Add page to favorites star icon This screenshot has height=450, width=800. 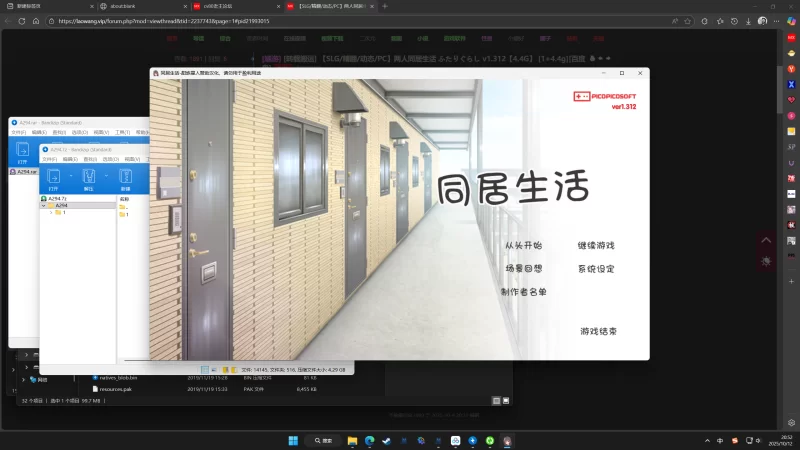pyautogui.click(x=688, y=21)
